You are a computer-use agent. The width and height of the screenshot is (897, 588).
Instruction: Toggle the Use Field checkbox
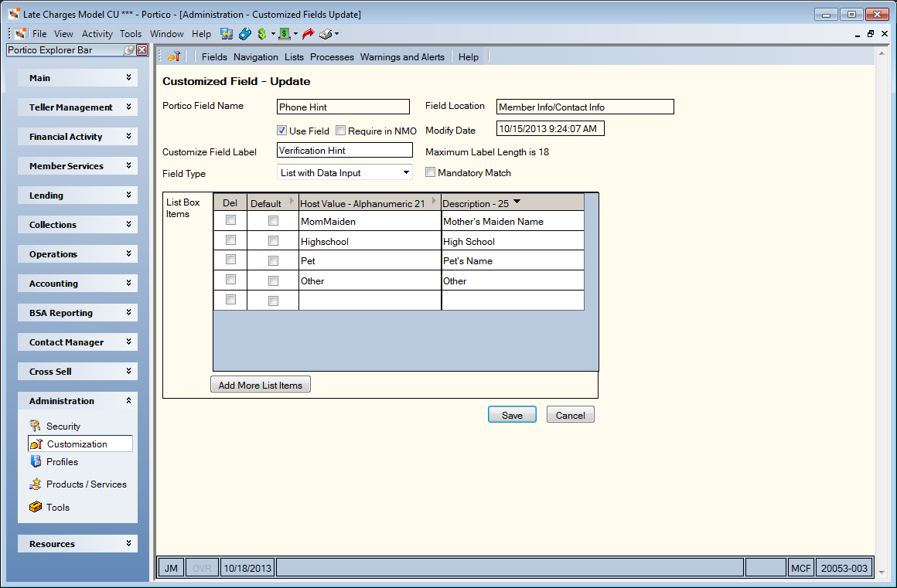(282, 131)
